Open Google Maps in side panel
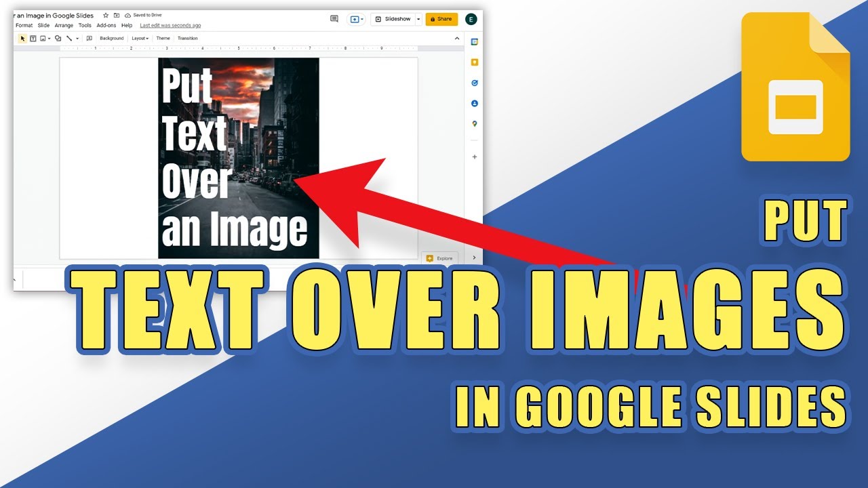 (x=475, y=124)
